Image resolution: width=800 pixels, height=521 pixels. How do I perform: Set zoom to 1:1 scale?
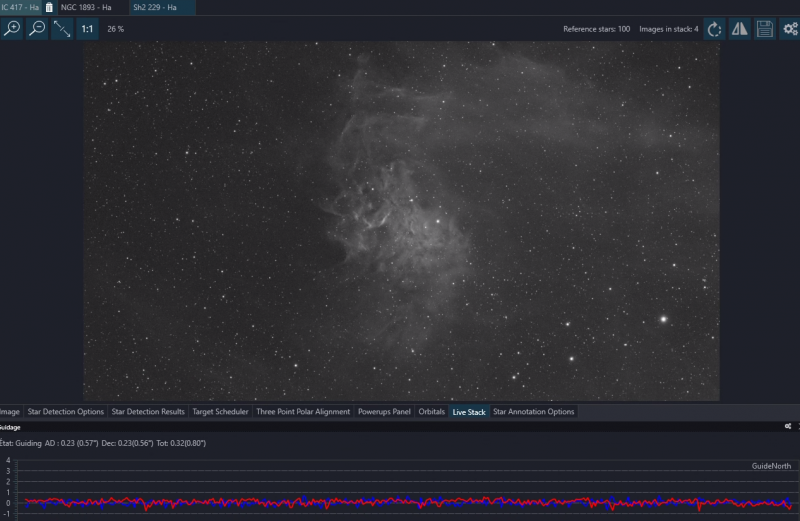(87, 29)
